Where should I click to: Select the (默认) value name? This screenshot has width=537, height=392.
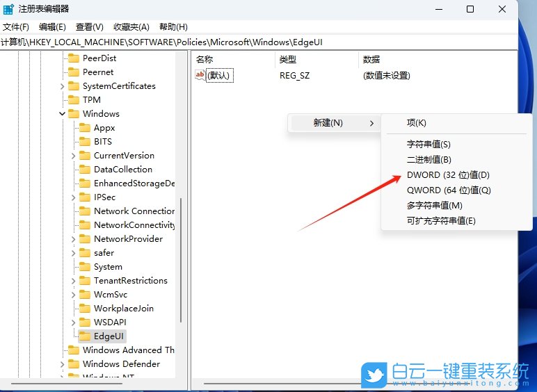pyautogui.click(x=220, y=75)
